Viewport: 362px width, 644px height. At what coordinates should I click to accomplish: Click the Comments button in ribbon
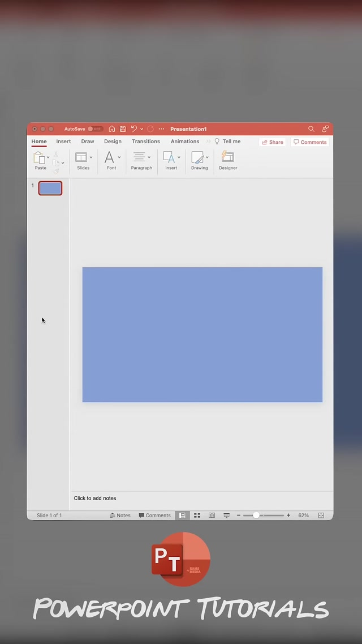coord(310,142)
